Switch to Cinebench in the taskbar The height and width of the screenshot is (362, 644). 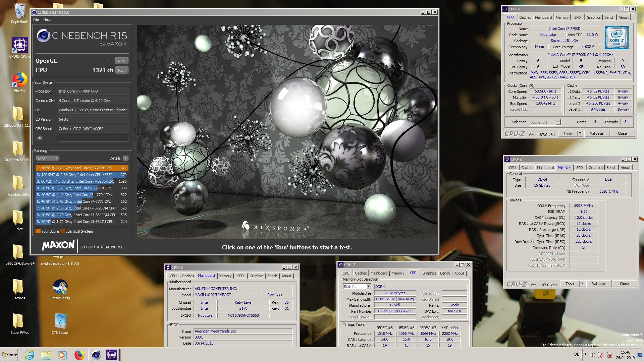click(x=96, y=355)
